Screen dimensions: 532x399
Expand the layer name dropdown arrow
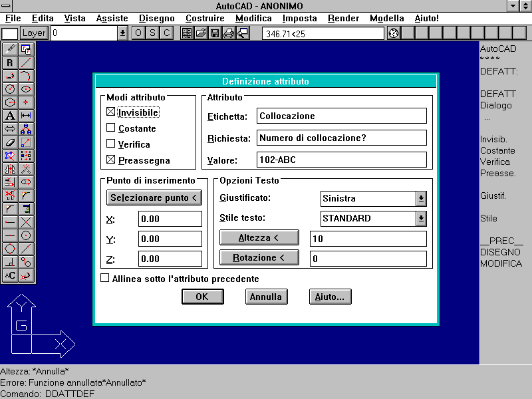click(x=122, y=33)
